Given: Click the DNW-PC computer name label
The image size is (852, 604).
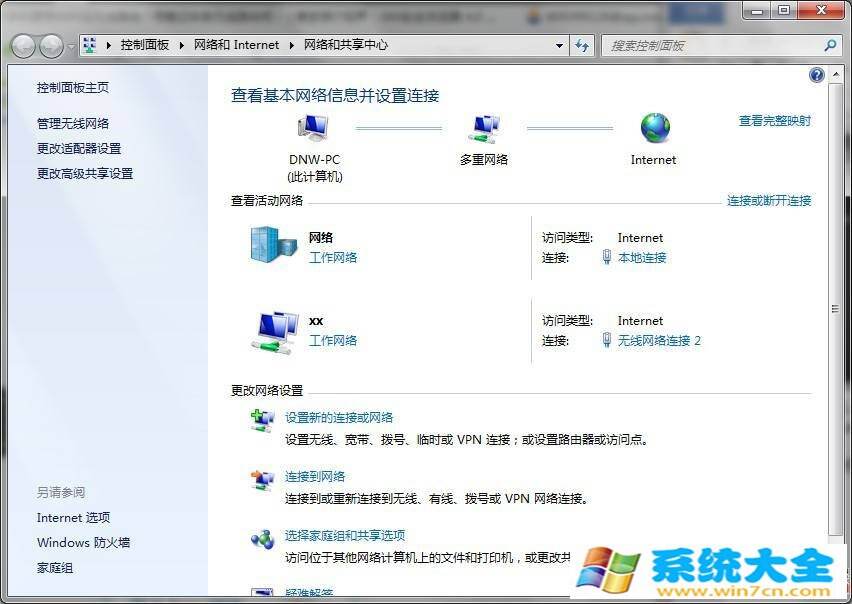Looking at the screenshot, I should click(x=314, y=160).
